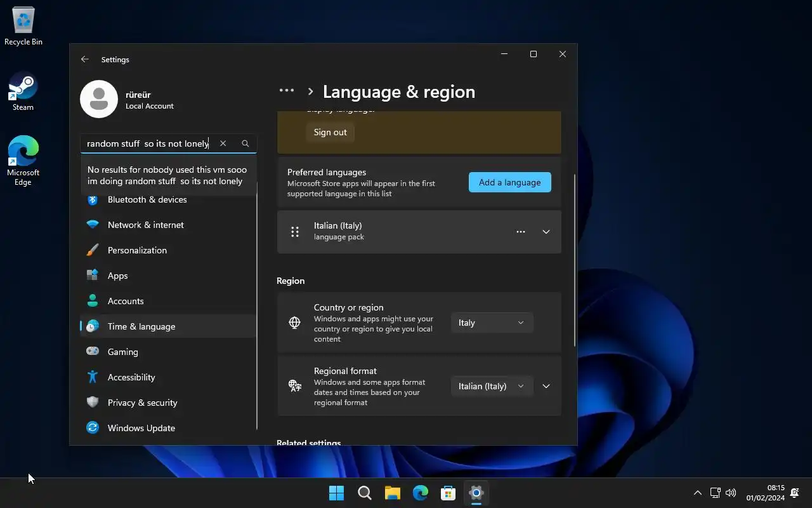Click the Windows Update sync icon
This screenshot has height=508, width=812.
93,428
